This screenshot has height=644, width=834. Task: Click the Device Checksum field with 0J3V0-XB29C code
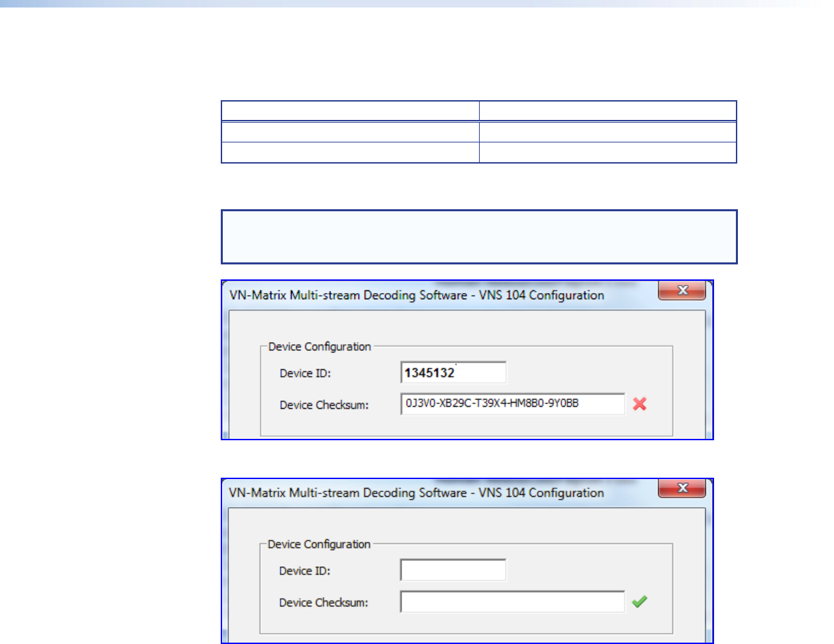[x=512, y=404]
